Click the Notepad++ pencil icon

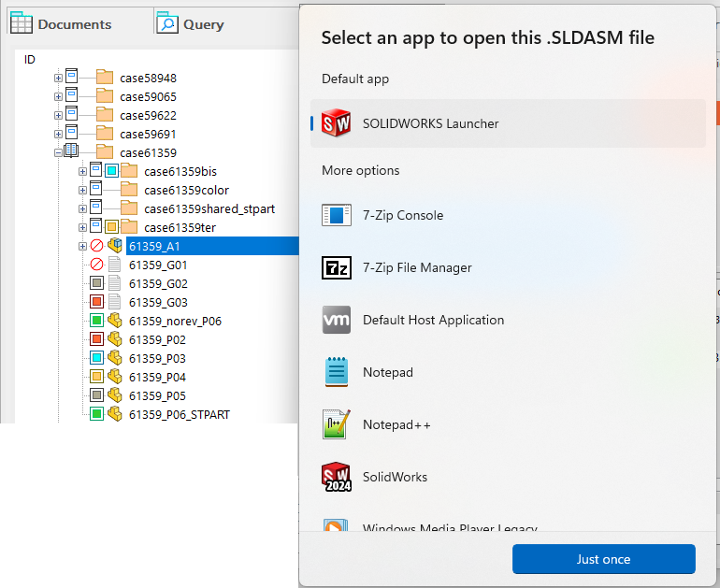(x=336, y=424)
